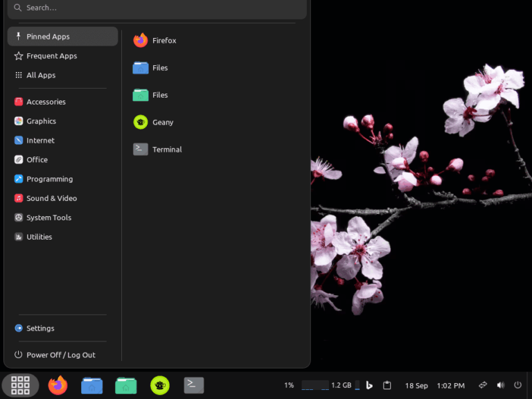Launch Firefox from the taskbar
The image size is (532, 399).
pyautogui.click(x=57, y=385)
